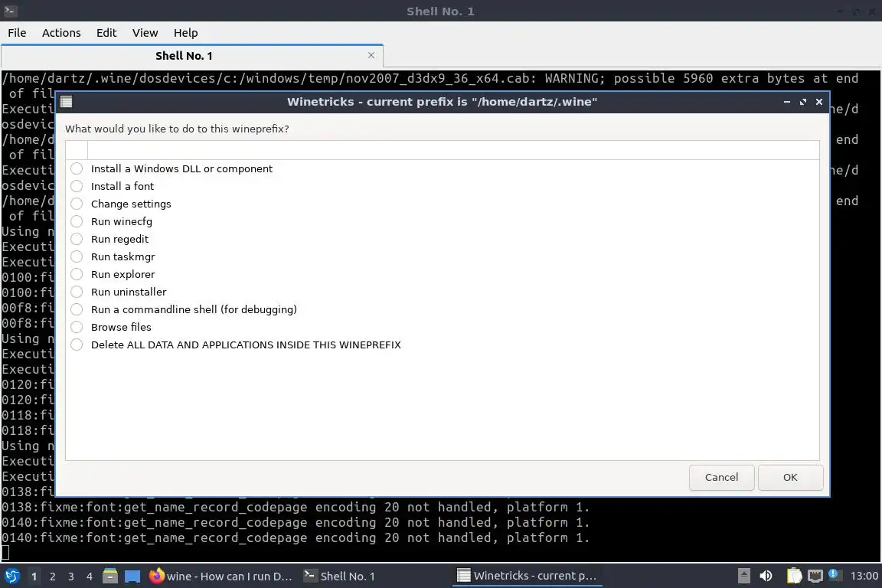The height and width of the screenshot is (588, 882).
Task: Select 'Run taskmgr' radio button
Action: 77,256
